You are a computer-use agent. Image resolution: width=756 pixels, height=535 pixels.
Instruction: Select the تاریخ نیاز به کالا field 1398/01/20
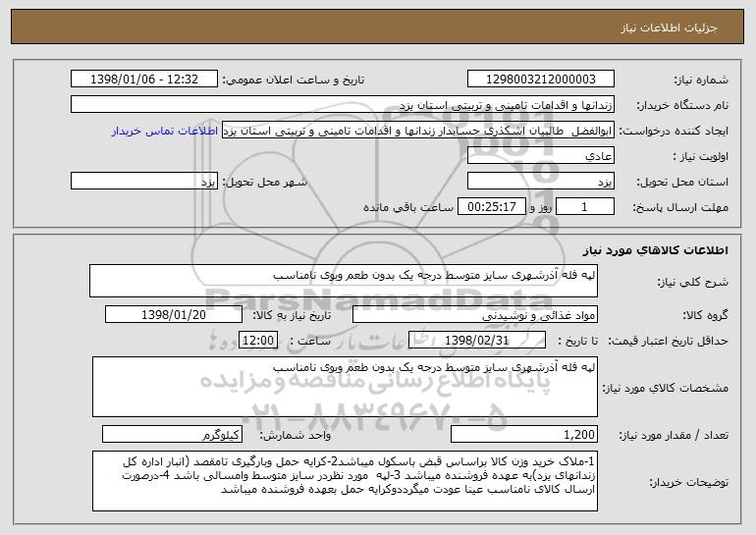click(x=174, y=315)
